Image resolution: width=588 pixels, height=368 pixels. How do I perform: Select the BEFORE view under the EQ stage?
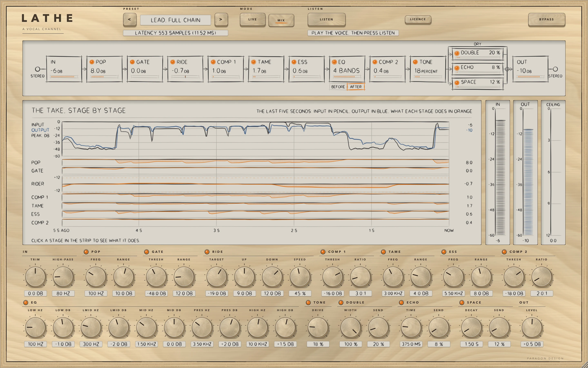click(x=338, y=87)
